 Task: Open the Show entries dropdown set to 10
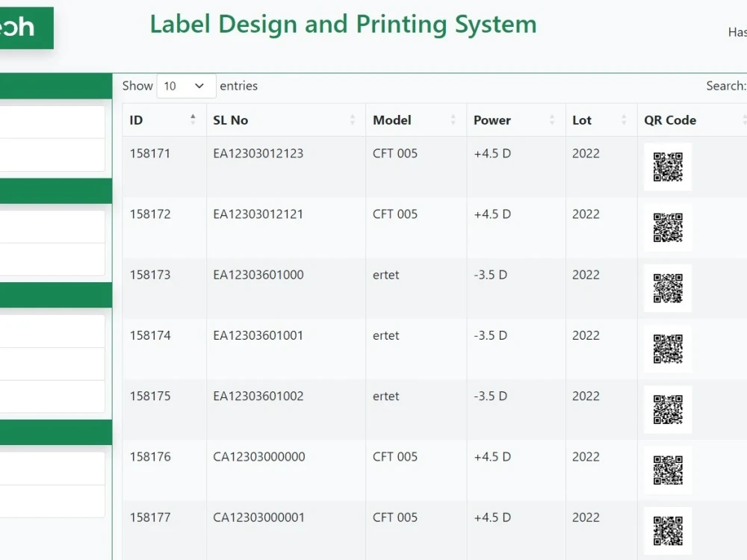point(186,86)
